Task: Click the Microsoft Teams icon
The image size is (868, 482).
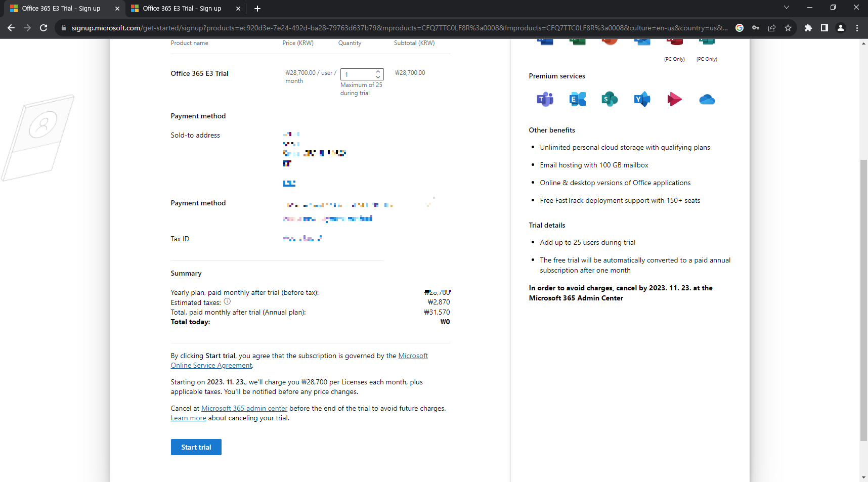Action: (545, 99)
